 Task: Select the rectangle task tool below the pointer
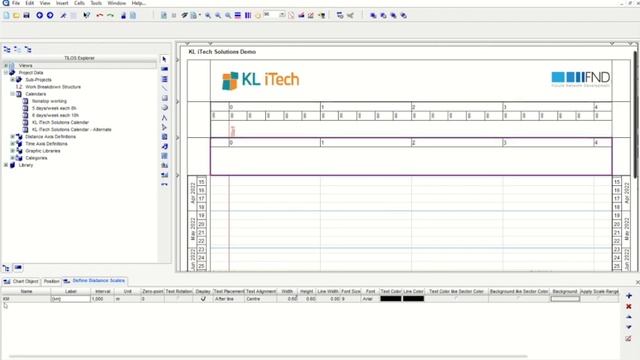[164, 69]
